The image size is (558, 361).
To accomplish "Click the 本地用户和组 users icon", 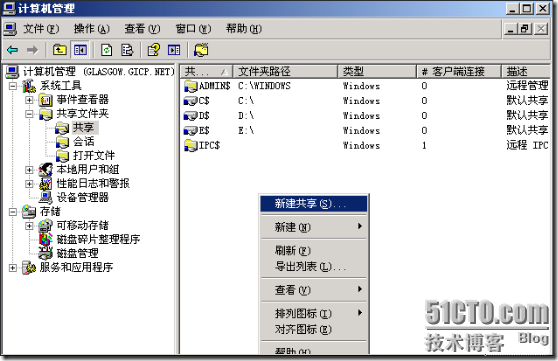I will point(46,169).
